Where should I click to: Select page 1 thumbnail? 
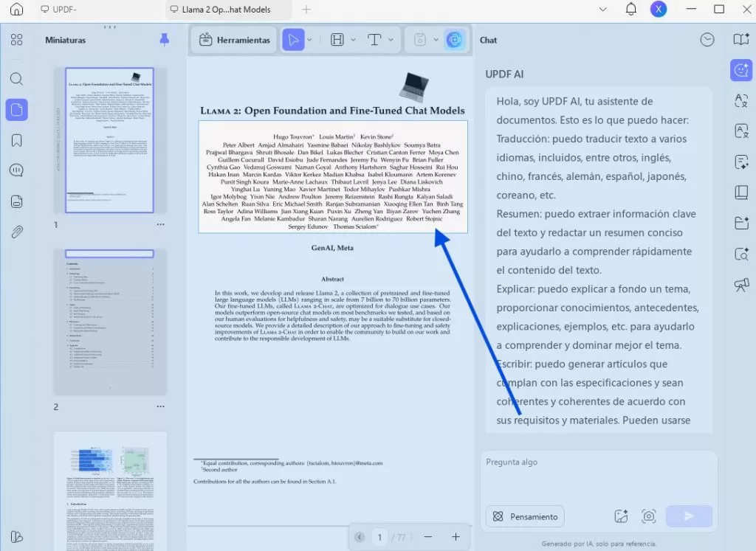(109, 140)
